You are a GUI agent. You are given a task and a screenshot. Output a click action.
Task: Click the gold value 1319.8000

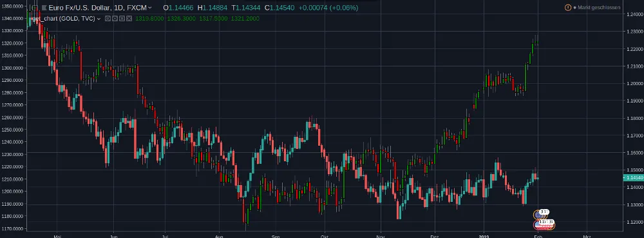click(x=149, y=19)
